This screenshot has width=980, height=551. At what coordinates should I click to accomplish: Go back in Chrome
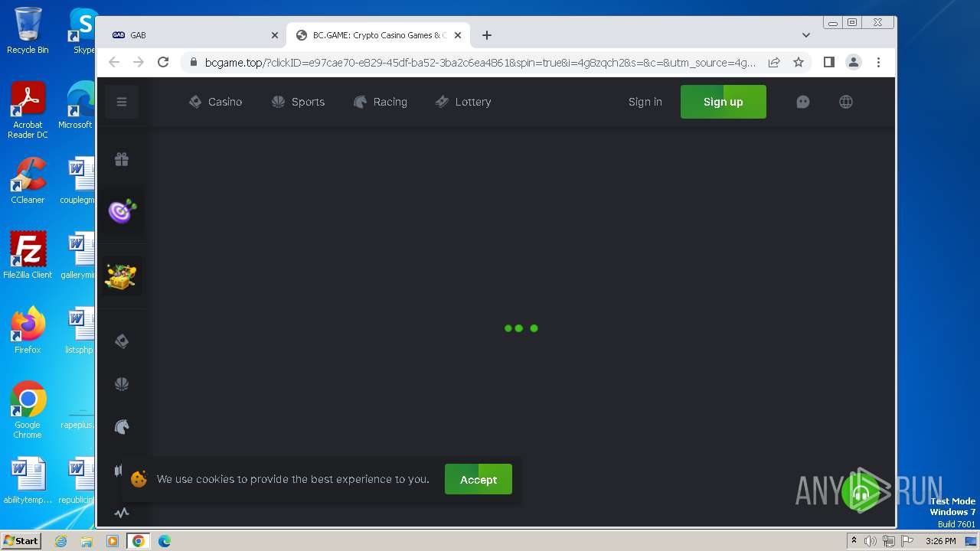pos(114,62)
